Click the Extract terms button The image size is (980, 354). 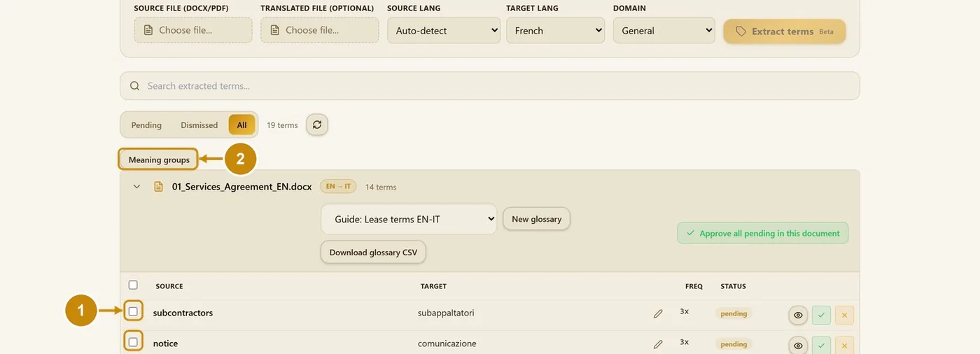[x=785, y=31]
